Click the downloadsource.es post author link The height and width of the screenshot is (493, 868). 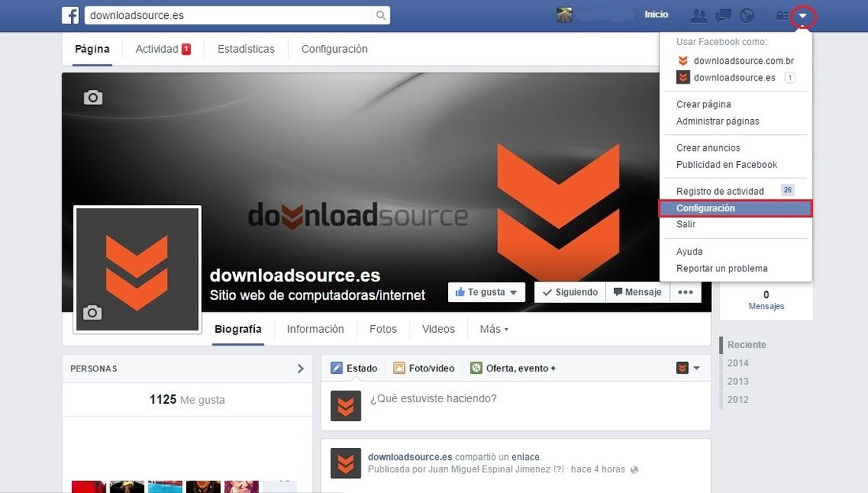tap(410, 457)
